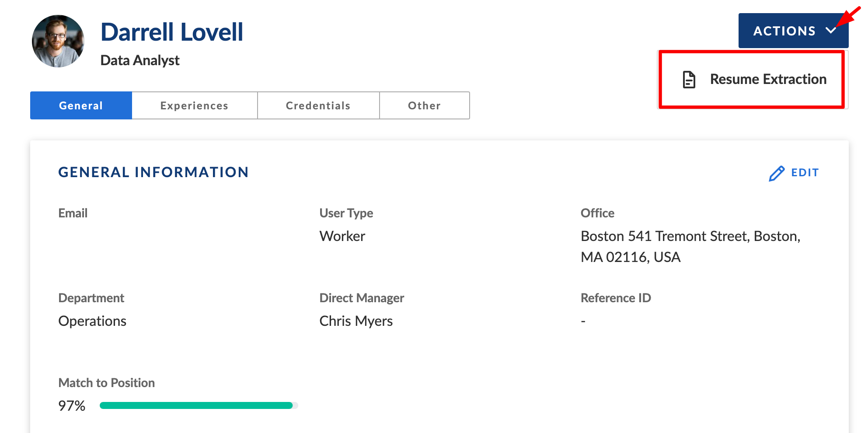Click the Match to Position progress bar

click(199, 405)
